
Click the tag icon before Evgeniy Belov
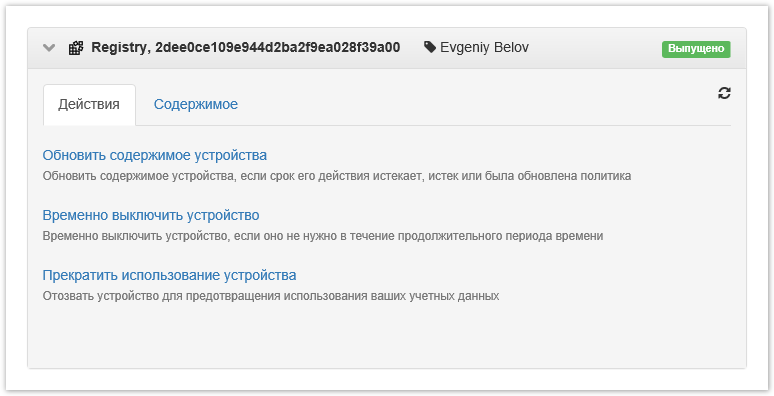point(430,47)
